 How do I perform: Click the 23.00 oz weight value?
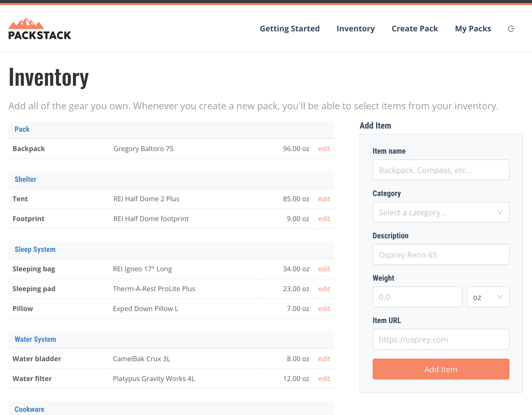[296, 289]
